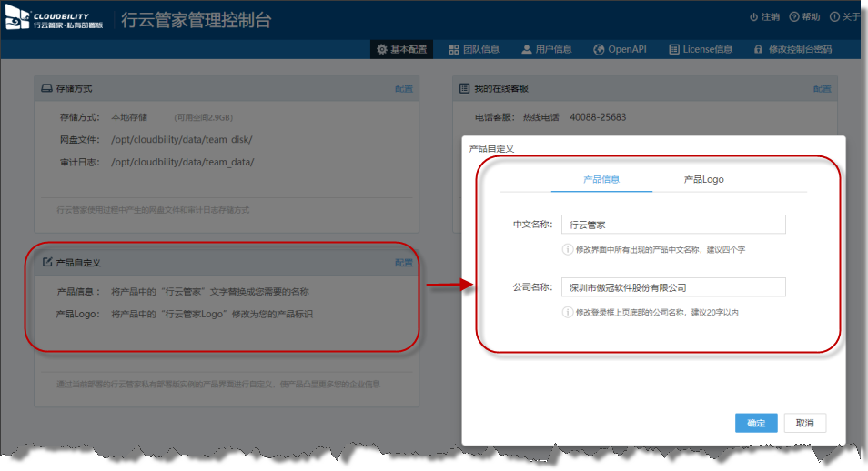The image size is (868, 471).
Task: Select the 产品信息 tab in the dialog
Action: [x=601, y=179]
